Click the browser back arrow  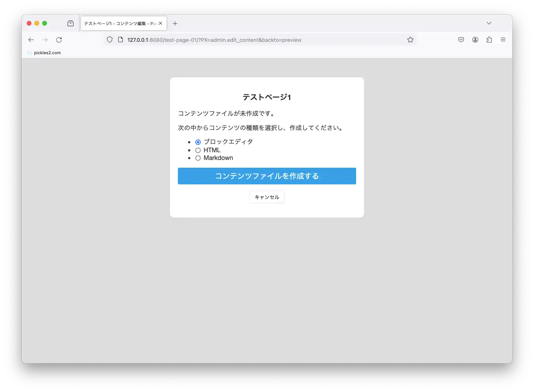31,40
